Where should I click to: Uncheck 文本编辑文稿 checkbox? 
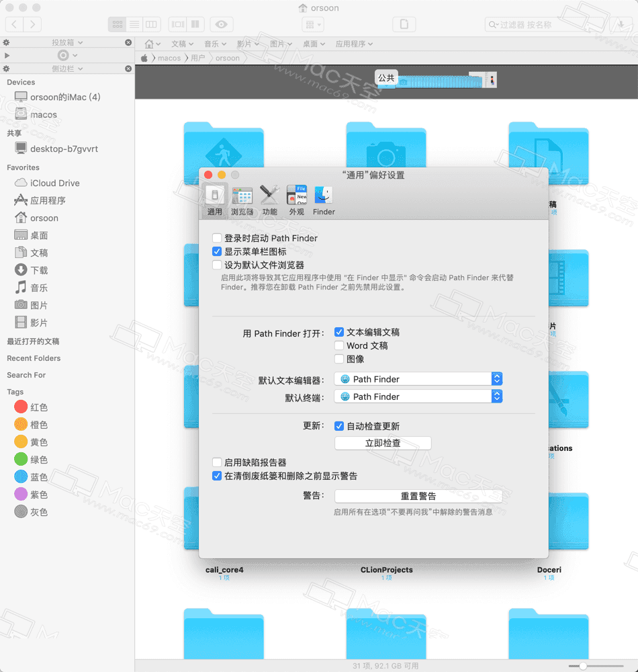pyautogui.click(x=339, y=332)
